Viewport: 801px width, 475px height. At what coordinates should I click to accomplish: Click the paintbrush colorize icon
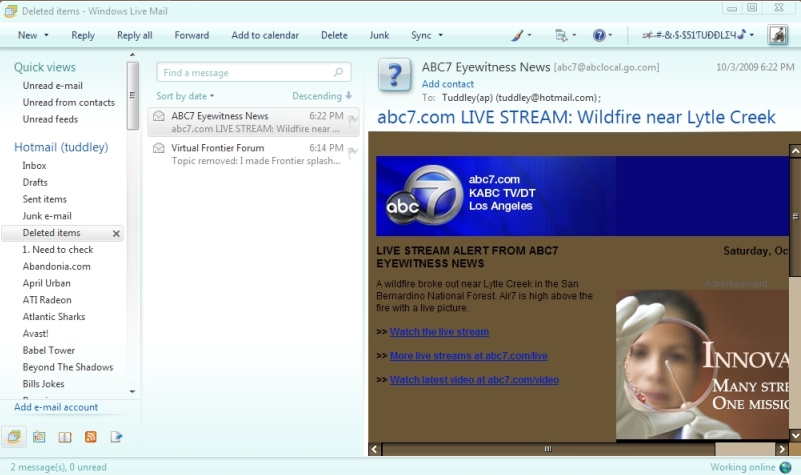click(x=517, y=35)
